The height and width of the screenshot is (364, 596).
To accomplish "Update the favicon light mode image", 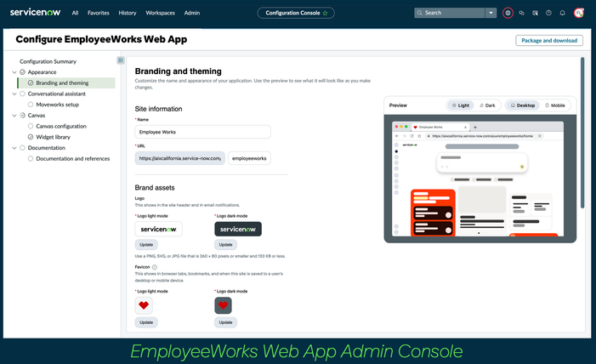I will point(146,322).
